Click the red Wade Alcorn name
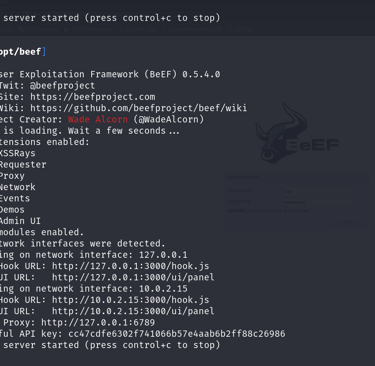The height and width of the screenshot is (366, 375). 98,119
